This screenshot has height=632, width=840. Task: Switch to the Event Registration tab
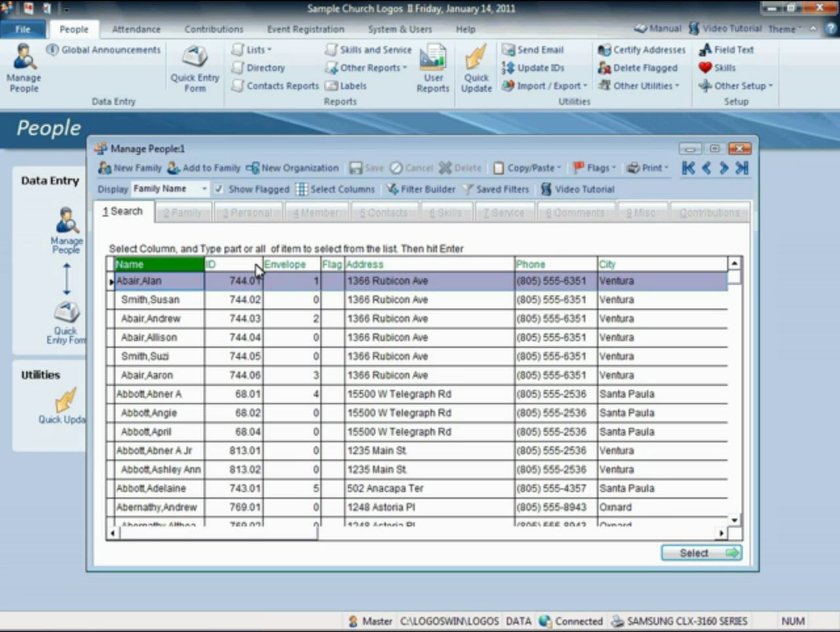tap(306, 29)
